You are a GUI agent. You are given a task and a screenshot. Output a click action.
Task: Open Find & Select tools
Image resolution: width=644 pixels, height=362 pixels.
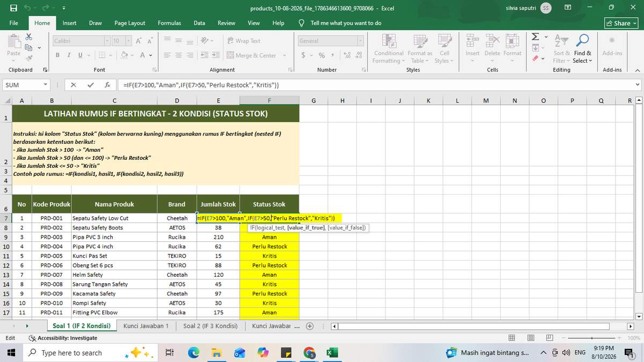582,49
